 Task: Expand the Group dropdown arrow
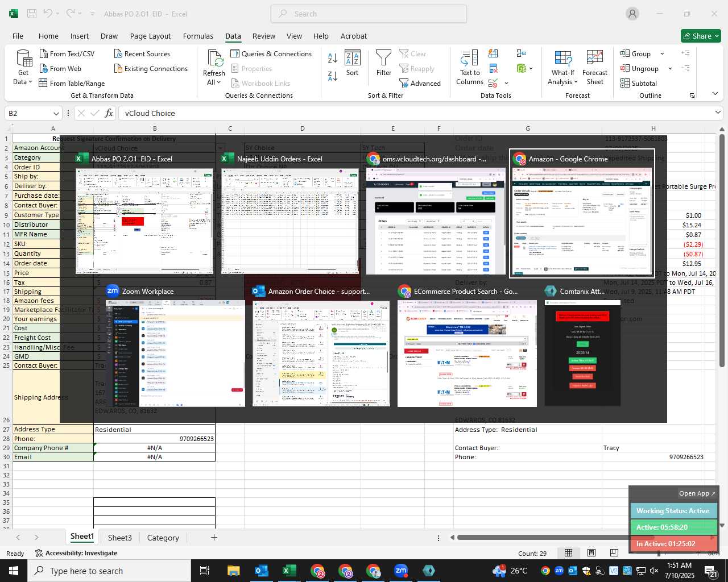pyautogui.click(x=662, y=54)
